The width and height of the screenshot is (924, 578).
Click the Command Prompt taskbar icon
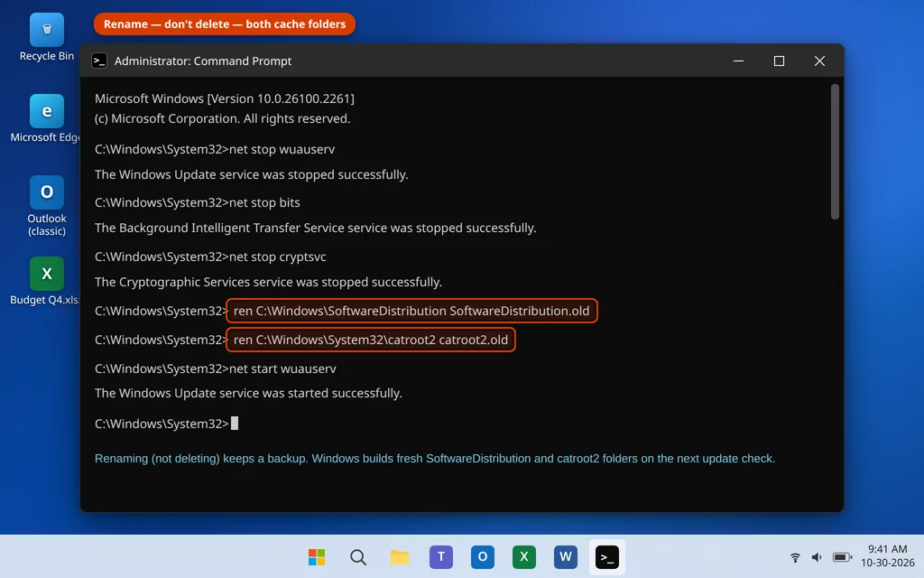[x=607, y=556]
